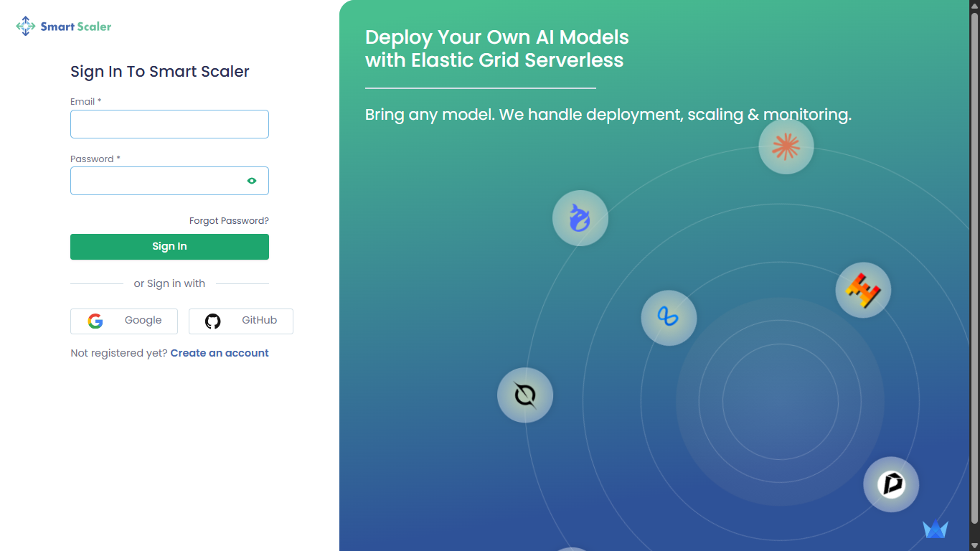Viewport: 980px width, 551px height.
Task: Click the Mistral orange pixel icon
Action: [862, 291]
